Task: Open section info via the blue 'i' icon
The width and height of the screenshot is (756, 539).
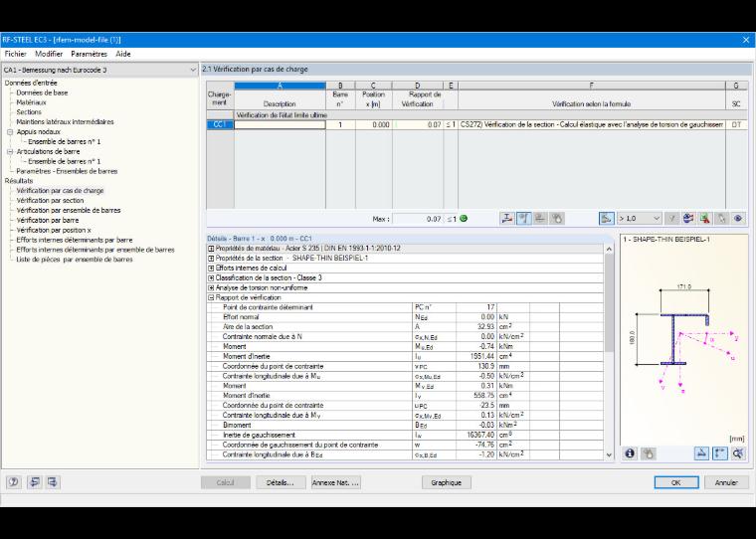Action: (x=630, y=453)
